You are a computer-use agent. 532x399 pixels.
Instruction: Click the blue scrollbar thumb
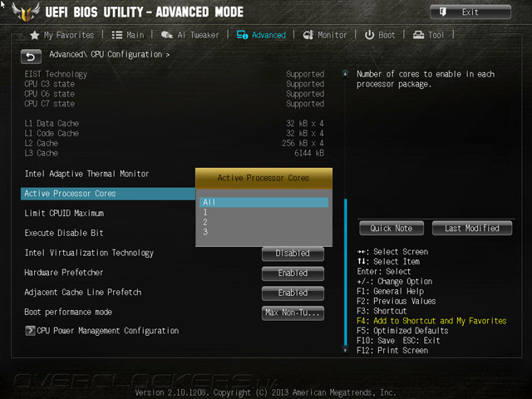[x=346, y=272]
